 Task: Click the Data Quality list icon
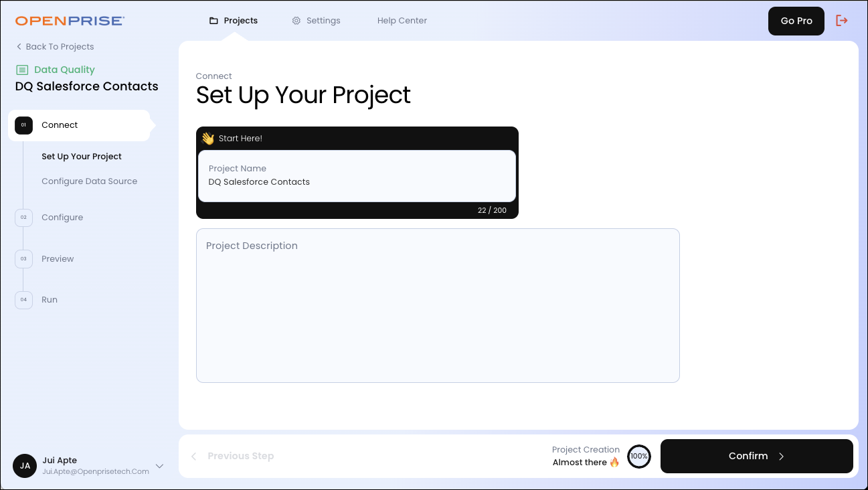(22, 70)
